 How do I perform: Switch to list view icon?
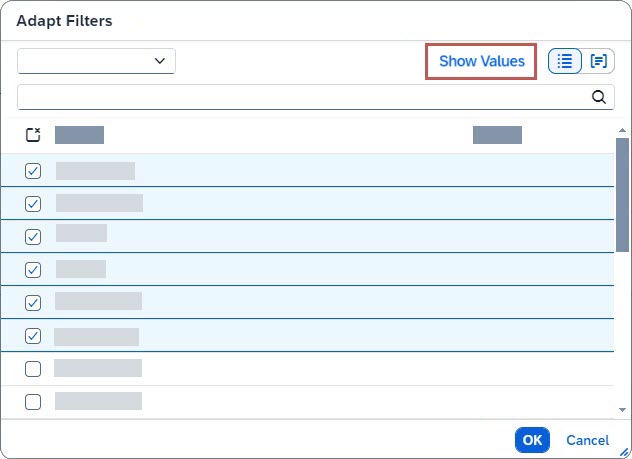pyautogui.click(x=565, y=61)
